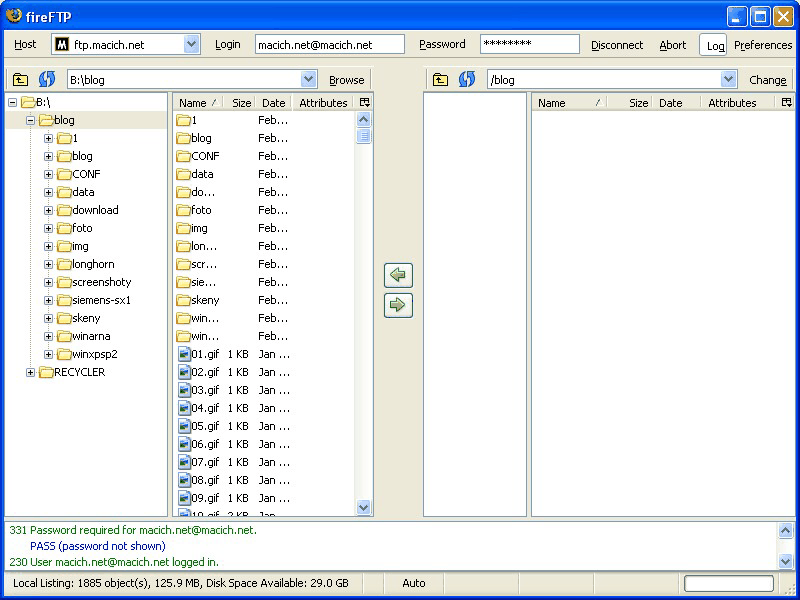The image size is (800, 600).
Task: Sort remote files by Date column
Action: (x=678, y=103)
